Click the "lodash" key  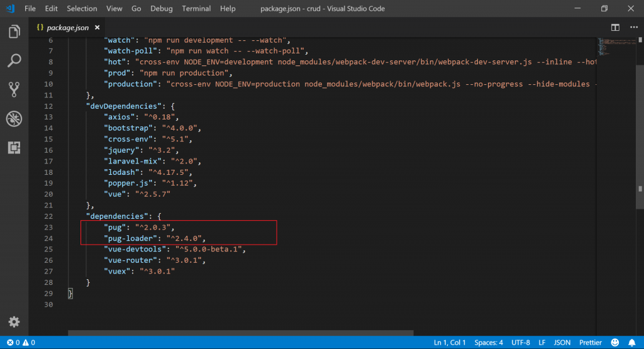121,172
